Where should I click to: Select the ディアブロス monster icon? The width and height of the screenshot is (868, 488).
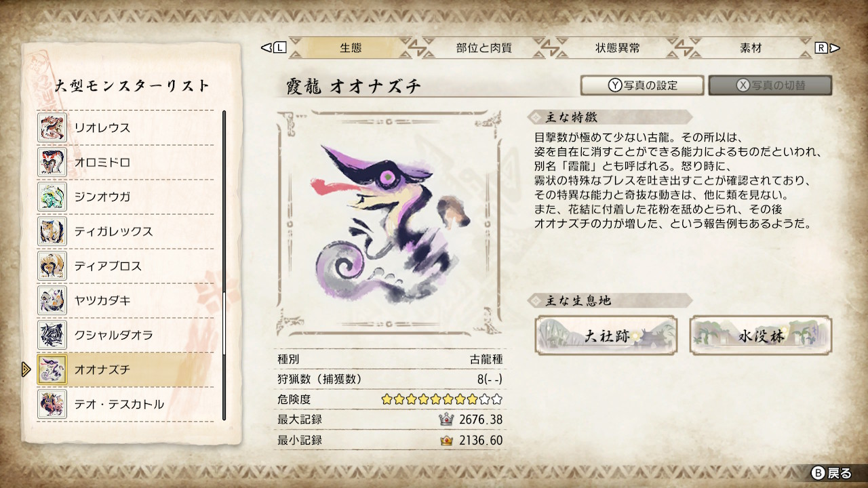(x=52, y=266)
